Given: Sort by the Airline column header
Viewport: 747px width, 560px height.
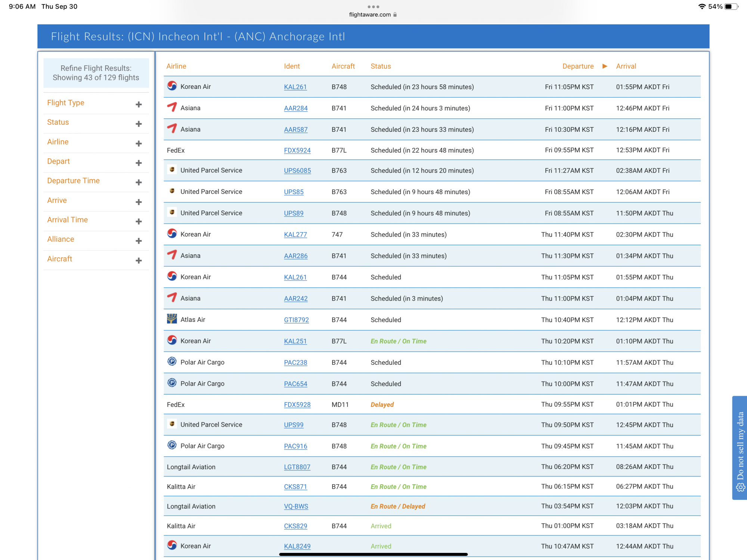Looking at the screenshot, I should tap(176, 66).
